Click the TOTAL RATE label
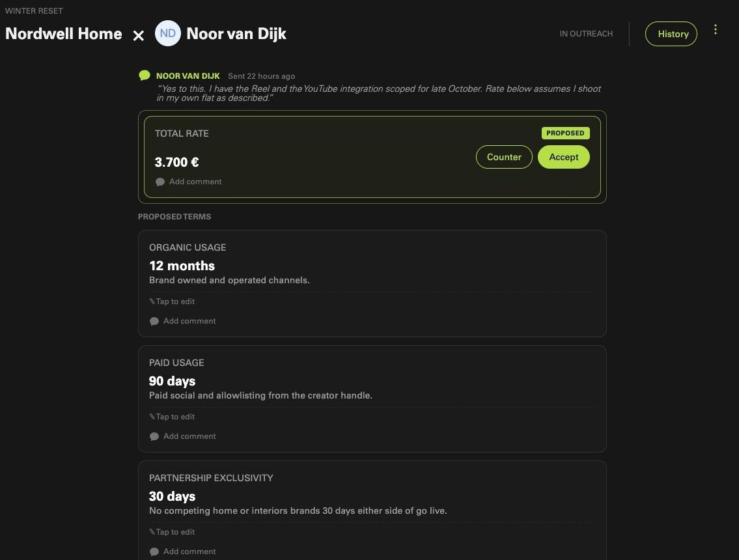The height and width of the screenshot is (560, 739). pyautogui.click(x=182, y=133)
